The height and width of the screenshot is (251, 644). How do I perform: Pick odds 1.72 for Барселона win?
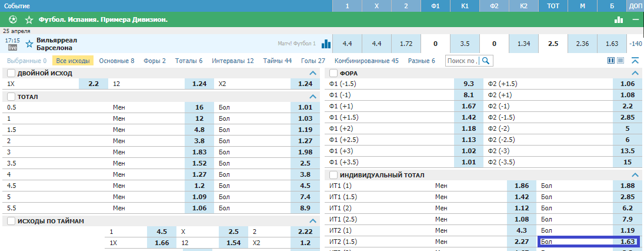click(x=406, y=44)
